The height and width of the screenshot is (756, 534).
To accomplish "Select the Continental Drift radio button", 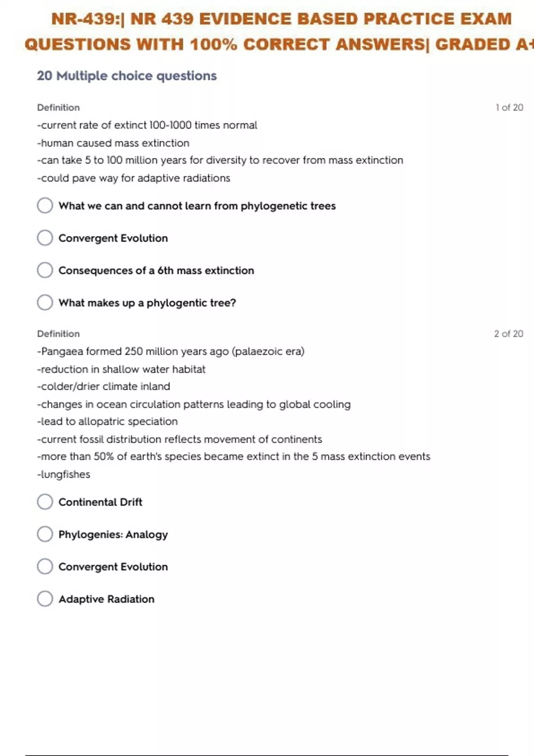I will pyautogui.click(x=45, y=502).
